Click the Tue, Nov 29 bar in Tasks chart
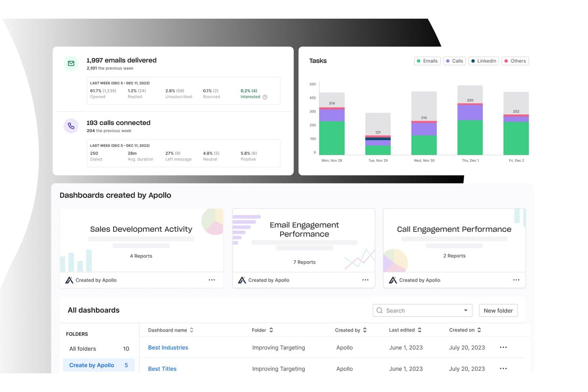588x392 pixels. click(378, 134)
